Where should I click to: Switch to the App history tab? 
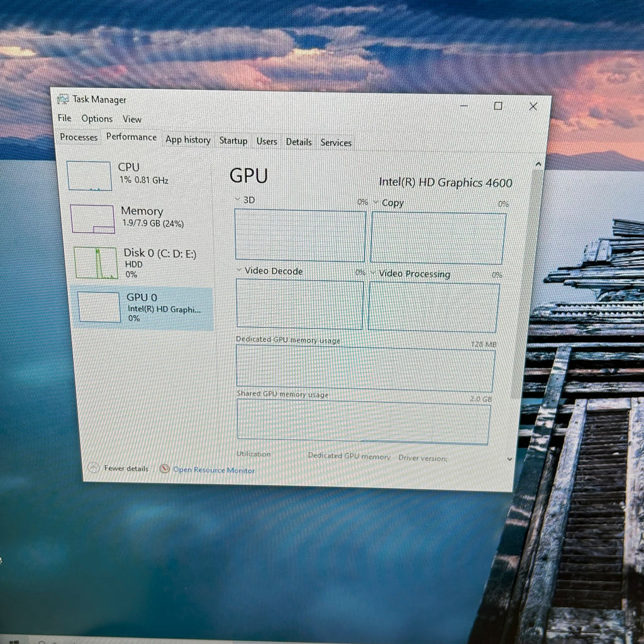(x=187, y=140)
